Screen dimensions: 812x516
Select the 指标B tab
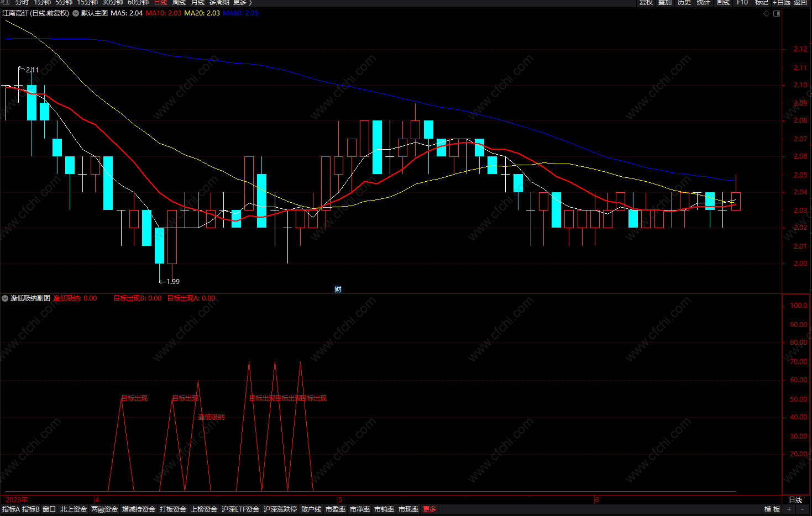tap(31, 509)
